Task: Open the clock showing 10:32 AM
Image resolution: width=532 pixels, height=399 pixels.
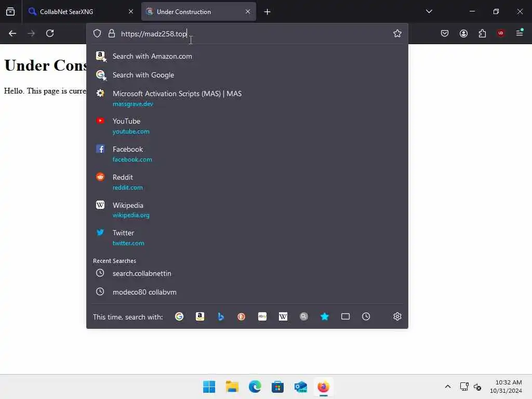Action: pos(506,387)
